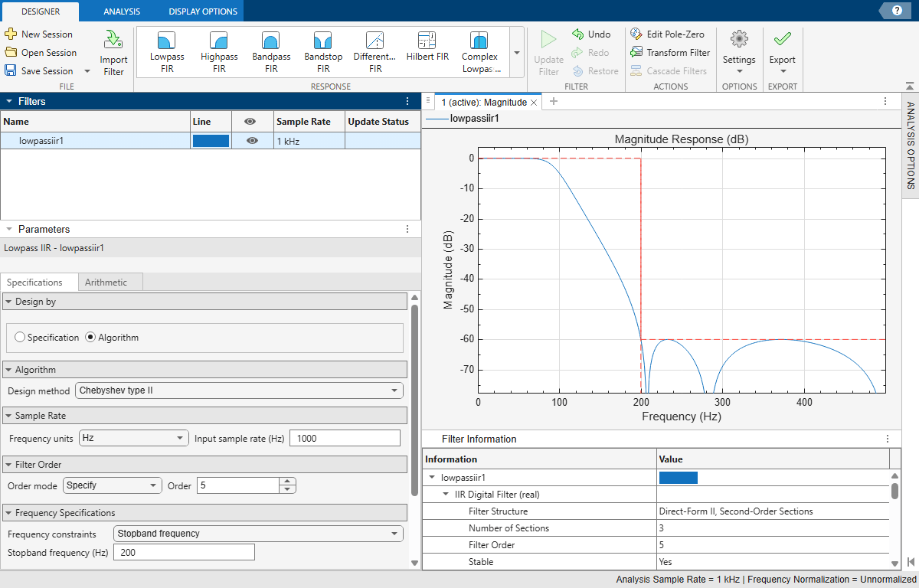This screenshot has width=919, height=588.
Task: Open the Frequency units dropdown
Action: (134, 438)
